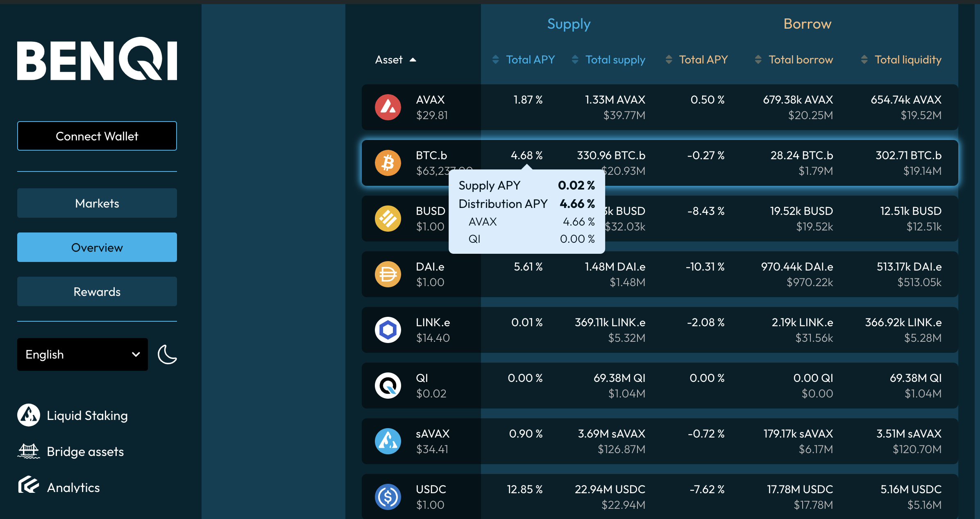Screen dimensions: 980x519
Task: Click the USDC dollar token icon
Action: tap(388, 497)
